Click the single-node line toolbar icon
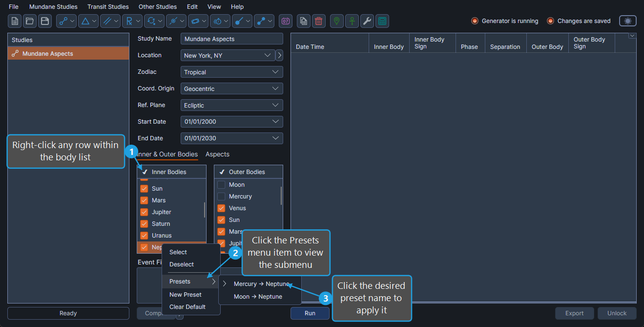Image resolution: width=644 pixels, height=327 pixels. (239, 21)
